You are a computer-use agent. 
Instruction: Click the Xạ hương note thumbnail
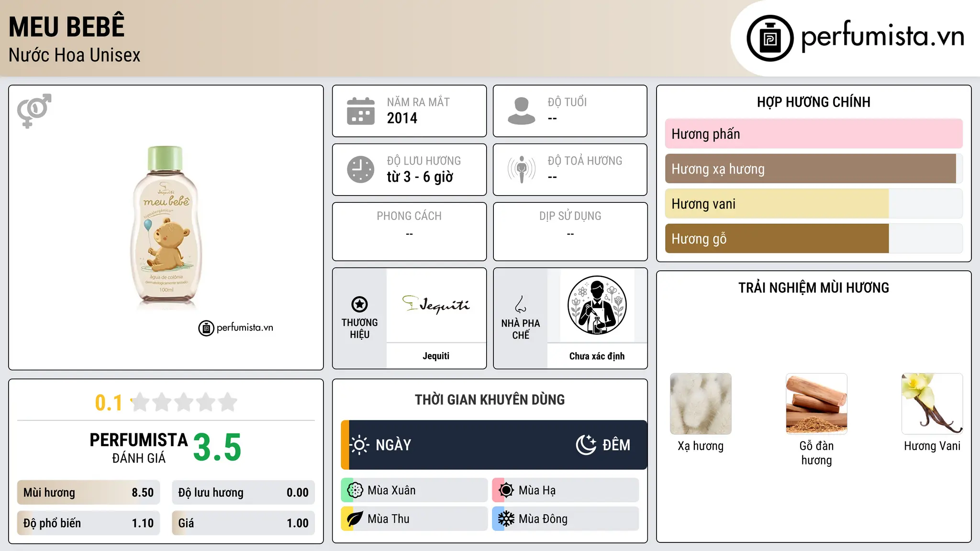(701, 404)
